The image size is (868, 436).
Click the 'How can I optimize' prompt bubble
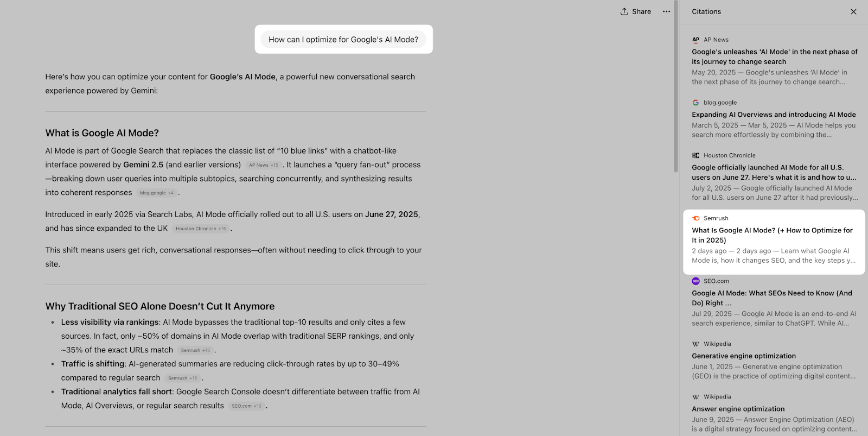[x=343, y=40]
